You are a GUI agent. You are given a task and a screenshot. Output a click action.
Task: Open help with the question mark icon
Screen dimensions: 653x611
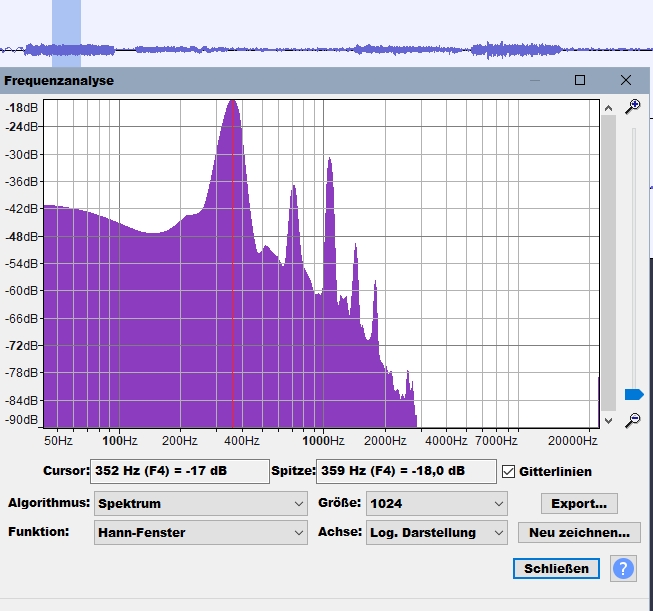(x=623, y=569)
